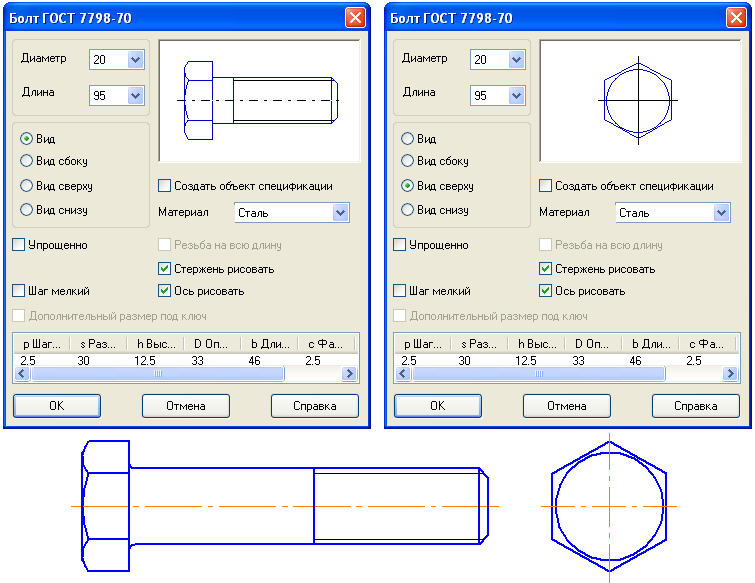Enable "Упрощенно" checkbox in right dialog
This screenshot has width=755, height=583.
[x=400, y=245]
